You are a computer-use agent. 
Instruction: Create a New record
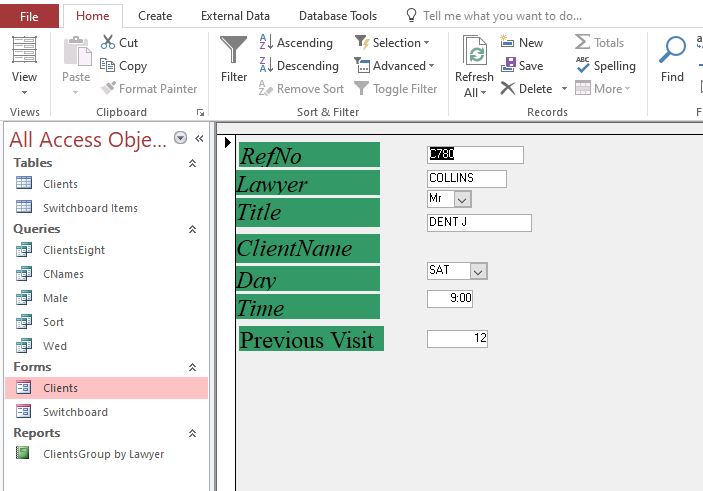point(521,43)
